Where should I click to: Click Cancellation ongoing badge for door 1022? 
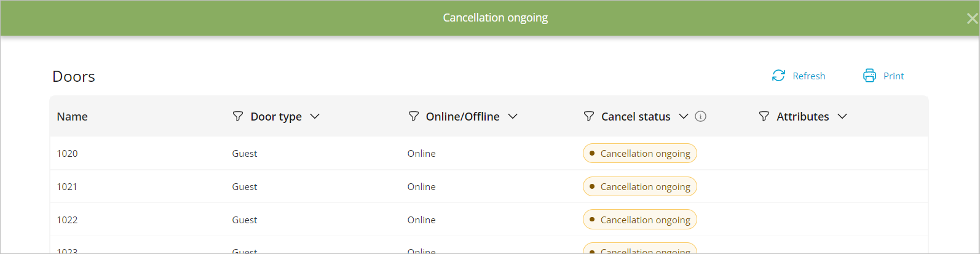coord(639,220)
